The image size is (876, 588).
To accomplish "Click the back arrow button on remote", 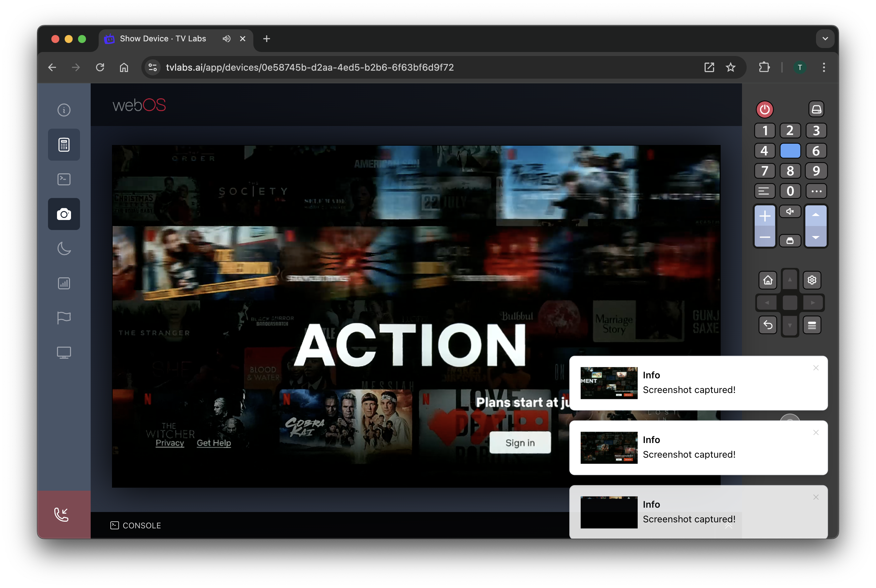I will coord(768,325).
